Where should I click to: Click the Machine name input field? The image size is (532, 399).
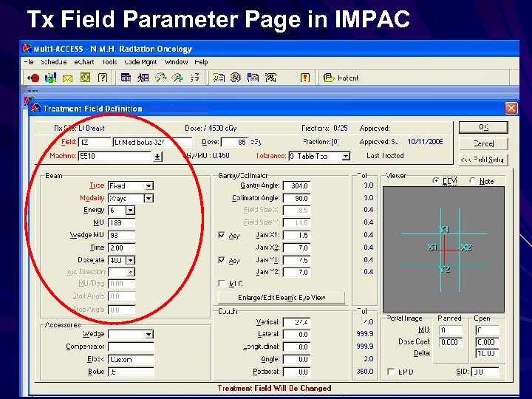click(115, 157)
